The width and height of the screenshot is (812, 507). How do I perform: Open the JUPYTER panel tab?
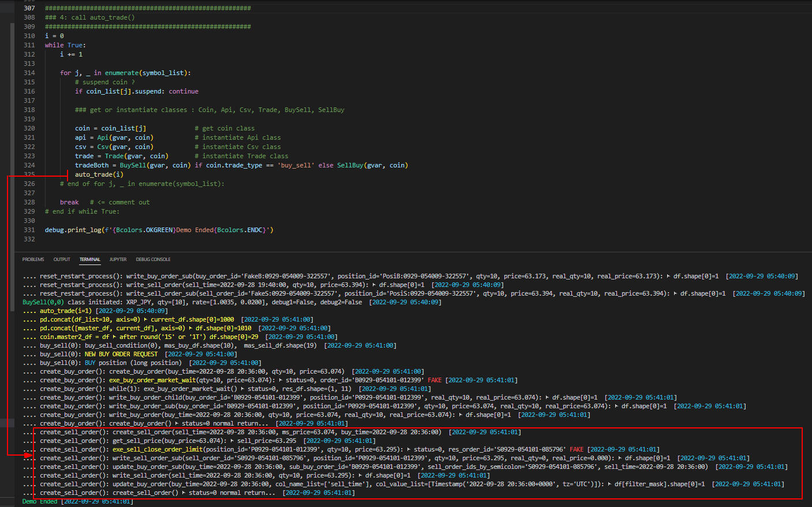pyautogui.click(x=118, y=259)
